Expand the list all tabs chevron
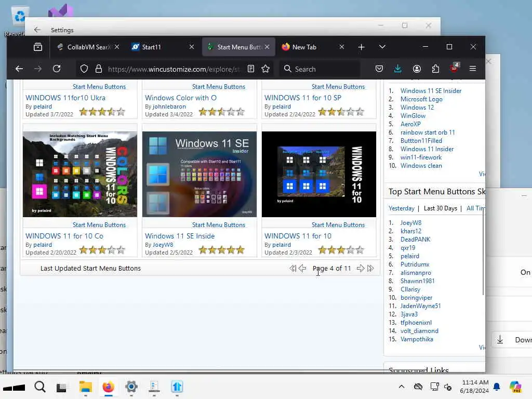 coord(382,47)
